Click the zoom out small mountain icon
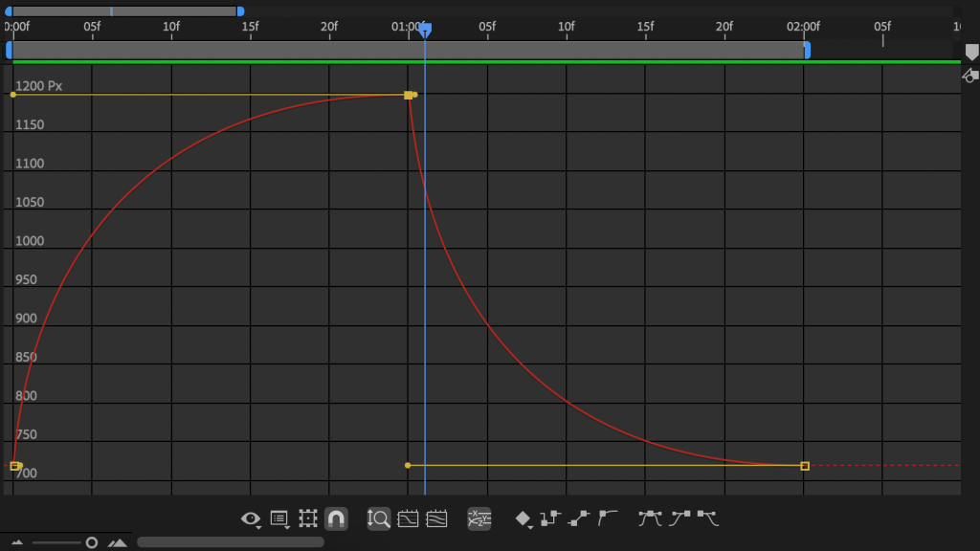The height and width of the screenshot is (551, 980). click(17, 542)
